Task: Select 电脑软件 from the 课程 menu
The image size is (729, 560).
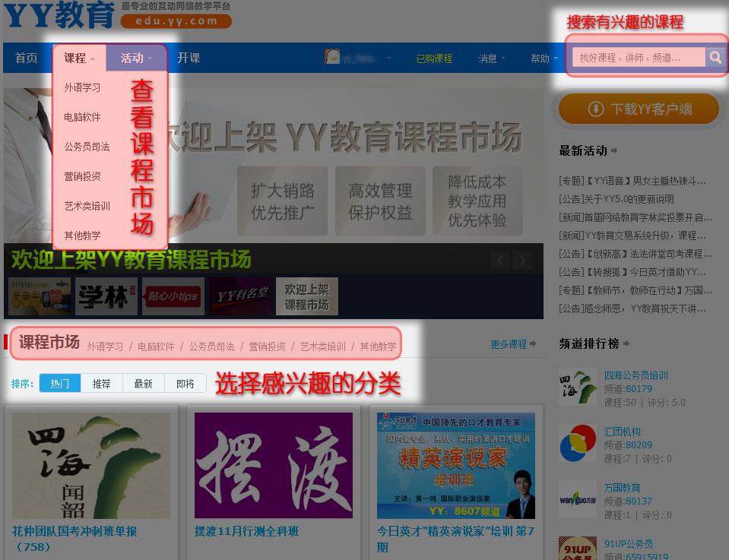Action: pyautogui.click(x=82, y=117)
